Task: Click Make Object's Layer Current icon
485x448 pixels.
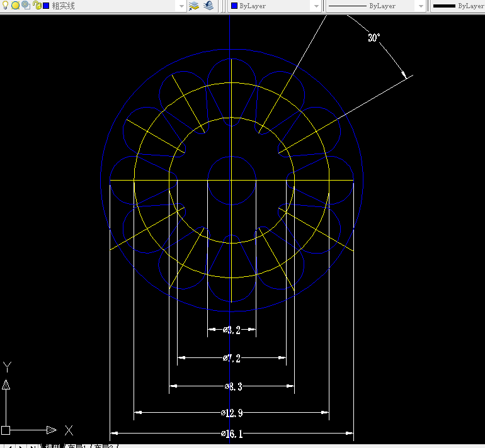Action: pos(194,6)
